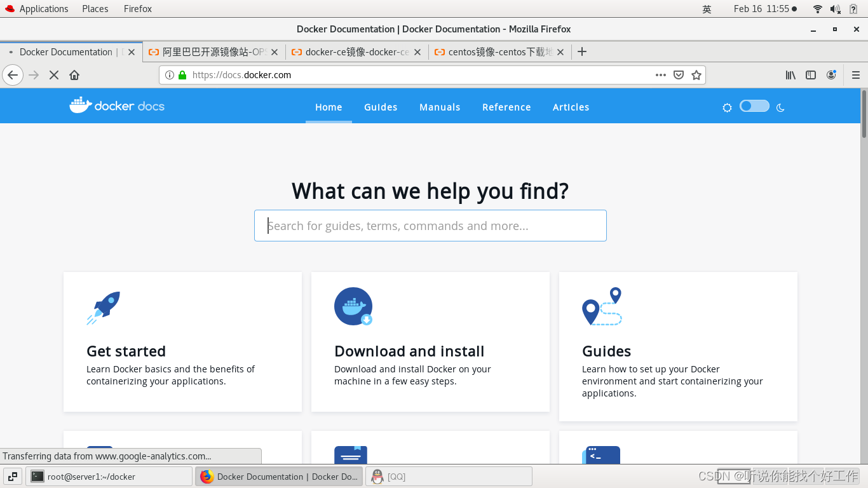Open the 英 input method menu

pyautogui.click(x=707, y=9)
